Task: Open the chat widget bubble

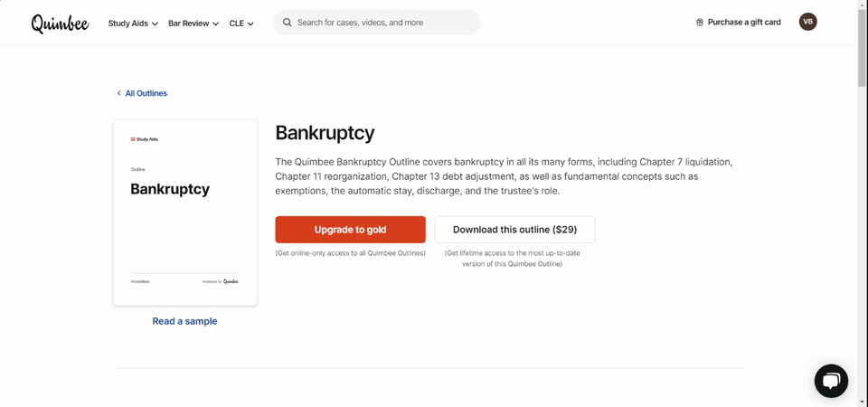Action: 831,381
